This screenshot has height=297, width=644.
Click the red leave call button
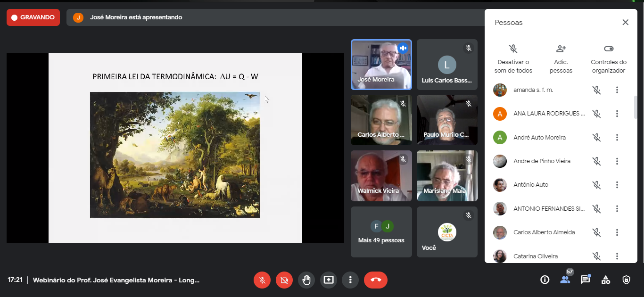point(376,280)
